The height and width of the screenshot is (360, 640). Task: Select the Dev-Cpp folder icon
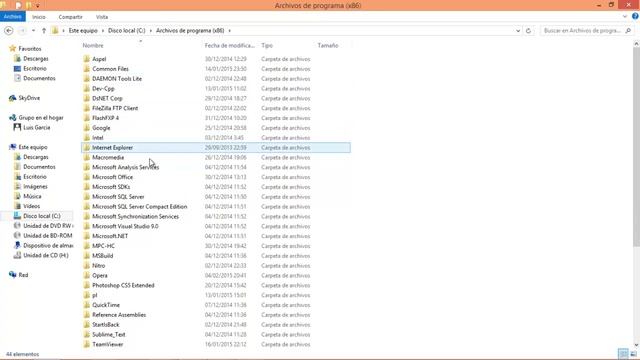[x=87, y=88]
